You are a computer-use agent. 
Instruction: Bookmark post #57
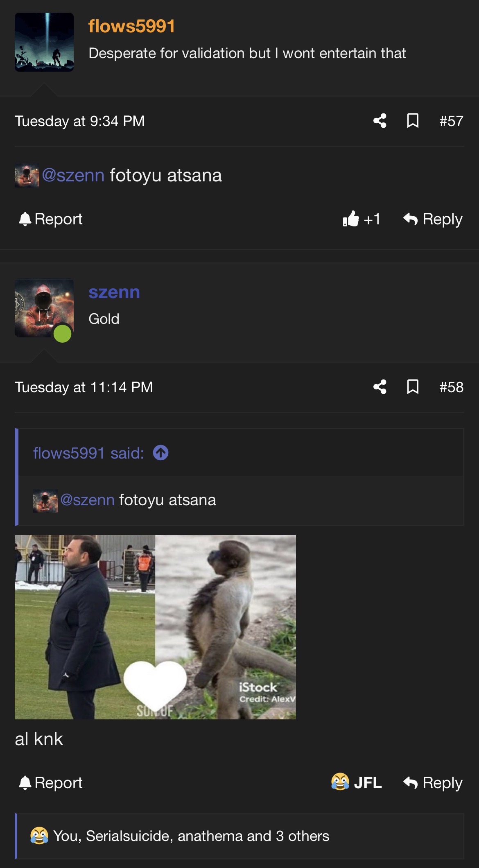point(413,121)
